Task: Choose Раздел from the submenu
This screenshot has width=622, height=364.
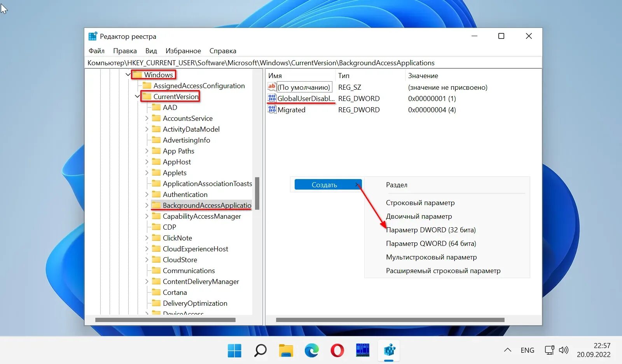Action: [397, 185]
